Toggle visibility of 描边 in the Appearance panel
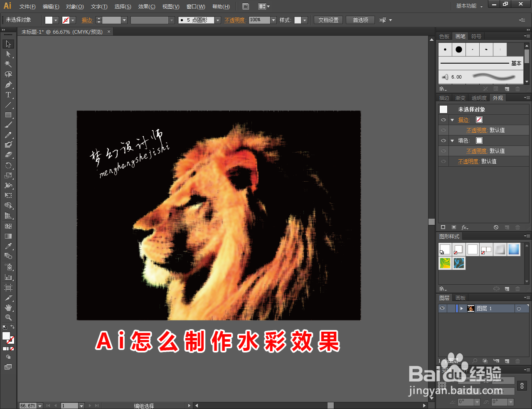Image resolution: width=532 pixels, height=409 pixels. pos(443,120)
